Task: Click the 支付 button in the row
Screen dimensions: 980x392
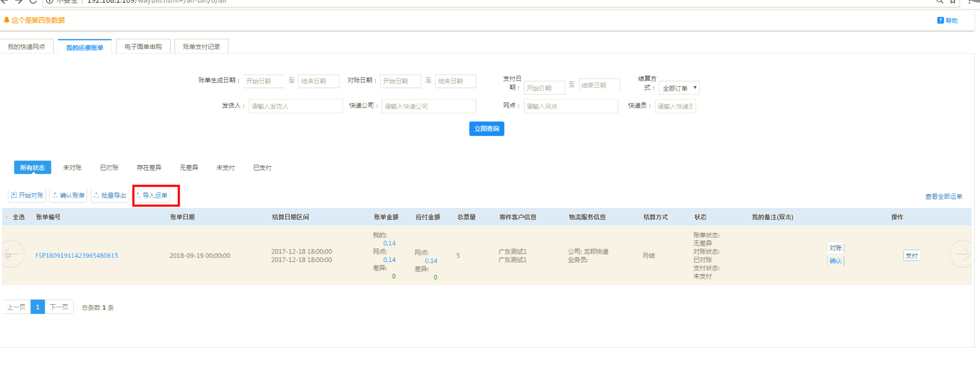Action: click(x=912, y=256)
